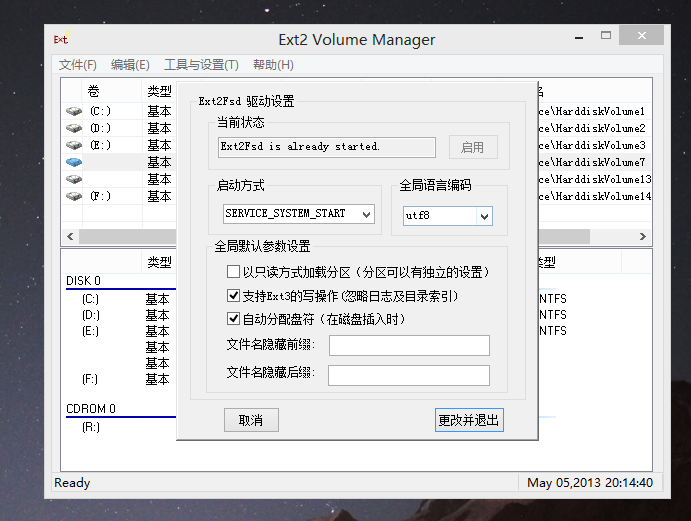Uncheck auto-assign drive letter checkbox
The height and width of the screenshot is (521, 691).
(x=233, y=318)
